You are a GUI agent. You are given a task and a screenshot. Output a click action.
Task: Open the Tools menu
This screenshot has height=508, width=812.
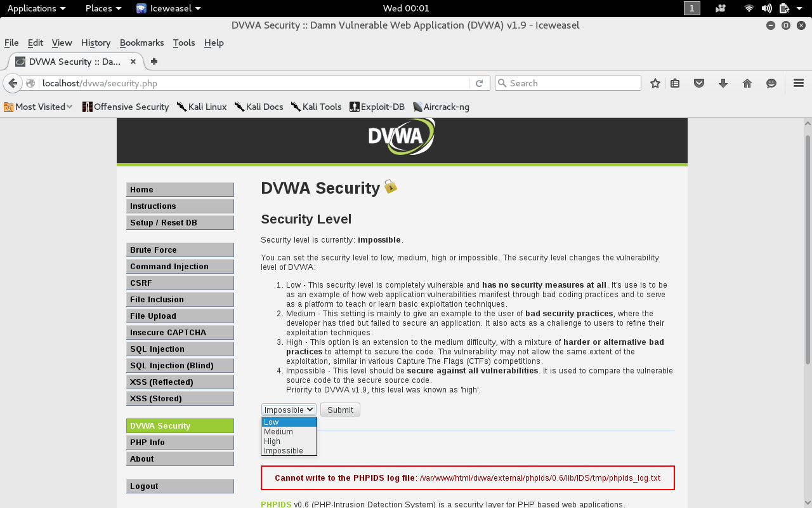184,43
